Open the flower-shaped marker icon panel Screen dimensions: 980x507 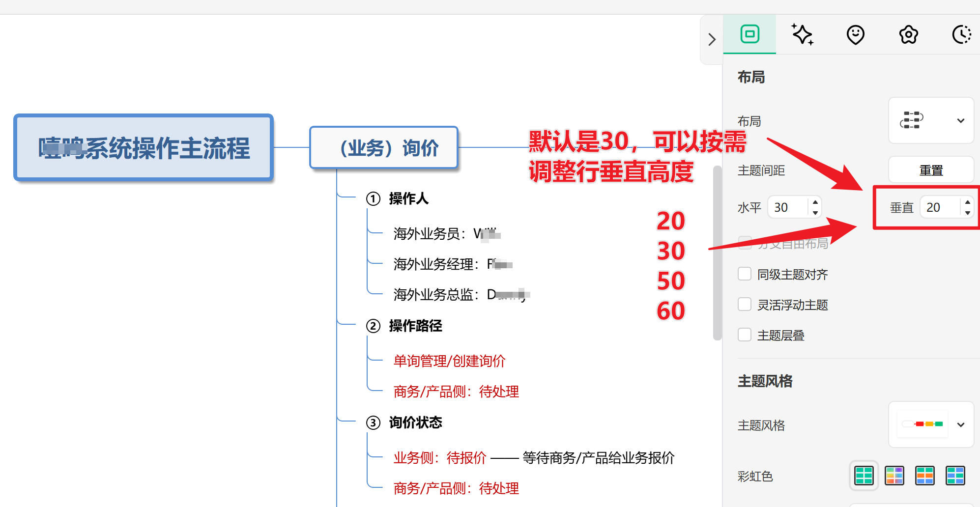909,34
